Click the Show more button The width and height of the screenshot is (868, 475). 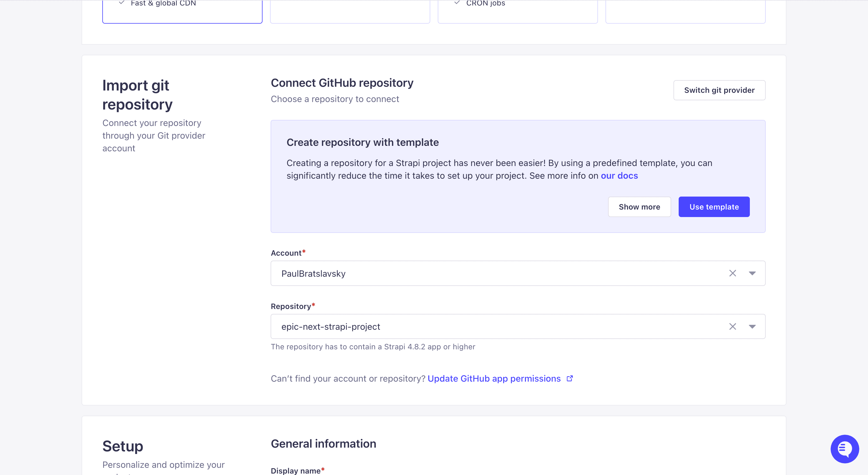tap(639, 207)
